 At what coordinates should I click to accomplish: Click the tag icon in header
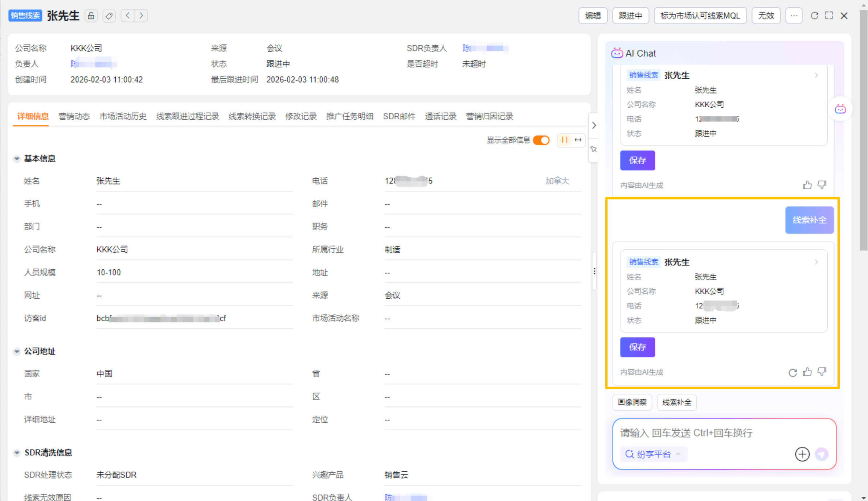(109, 16)
